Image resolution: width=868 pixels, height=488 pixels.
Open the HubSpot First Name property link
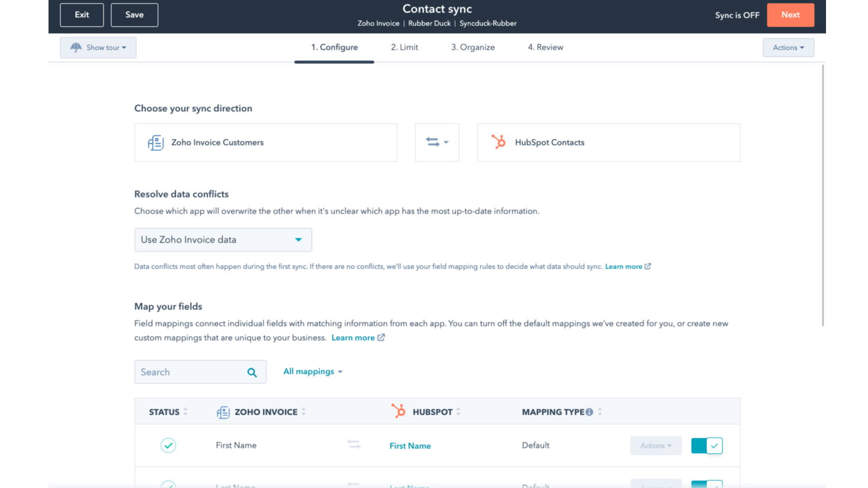(x=410, y=446)
